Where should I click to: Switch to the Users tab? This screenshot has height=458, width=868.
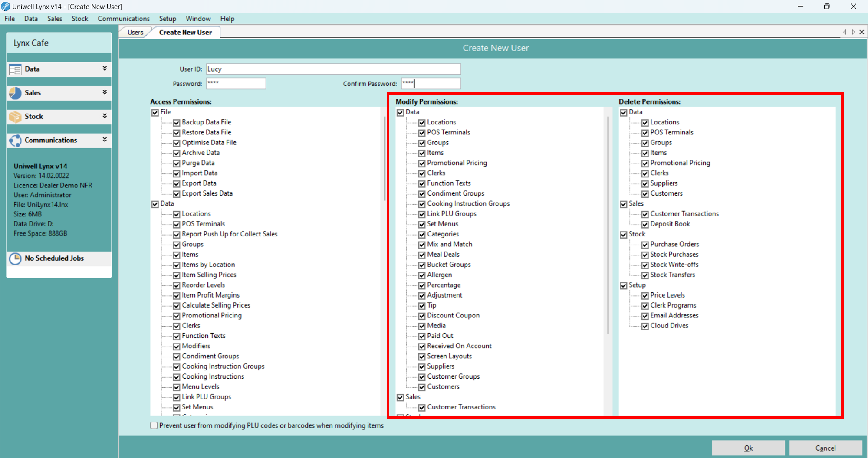(135, 33)
